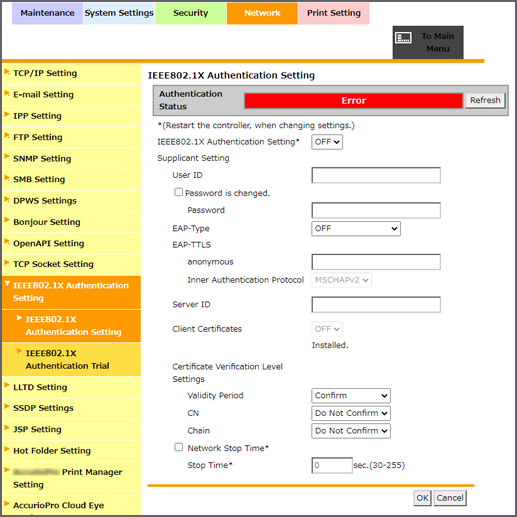
Task: Tick the 'Password is changed.' checkbox
Action: [179, 192]
